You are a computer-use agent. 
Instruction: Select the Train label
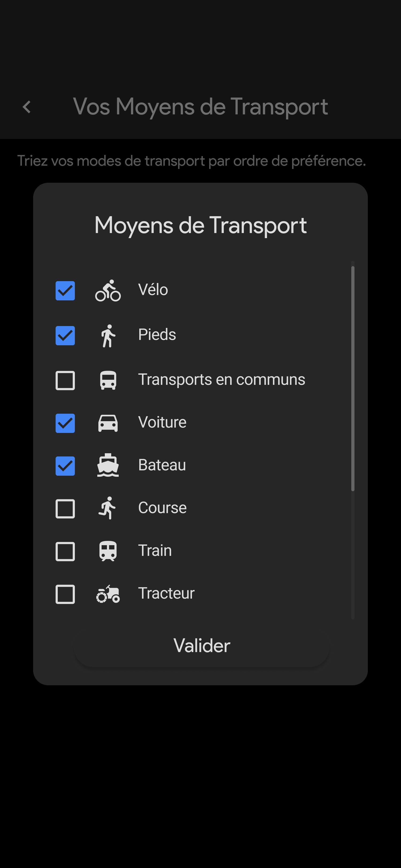click(x=155, y=551)
